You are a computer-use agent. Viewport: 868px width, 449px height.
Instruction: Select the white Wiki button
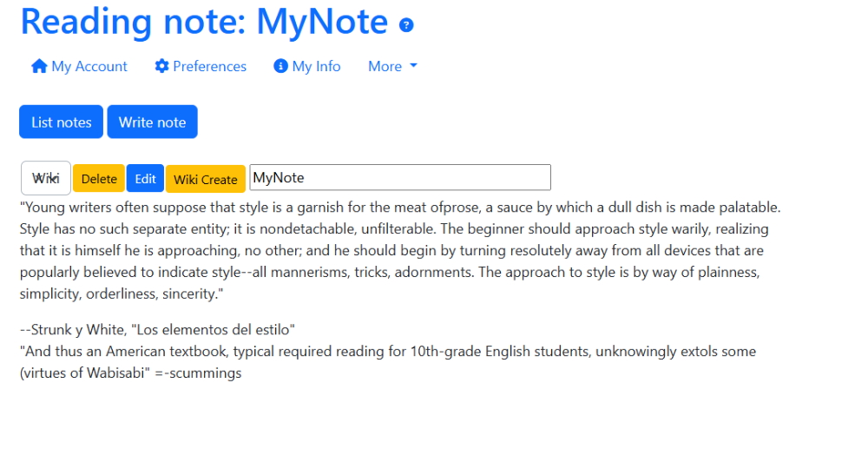coord(46,178)
